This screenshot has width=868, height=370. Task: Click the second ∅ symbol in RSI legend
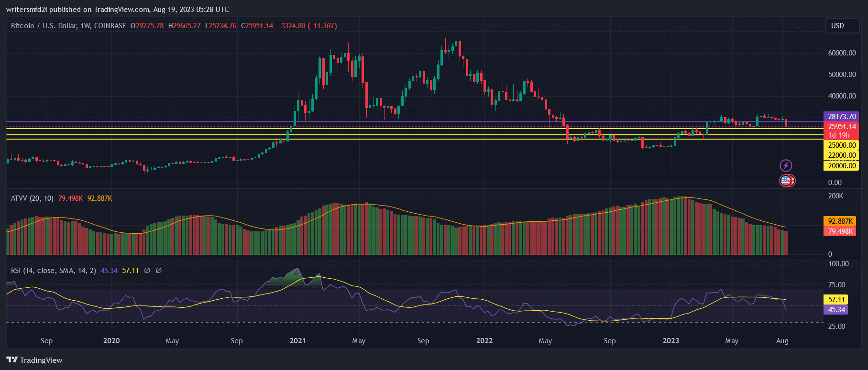[159, 271]
